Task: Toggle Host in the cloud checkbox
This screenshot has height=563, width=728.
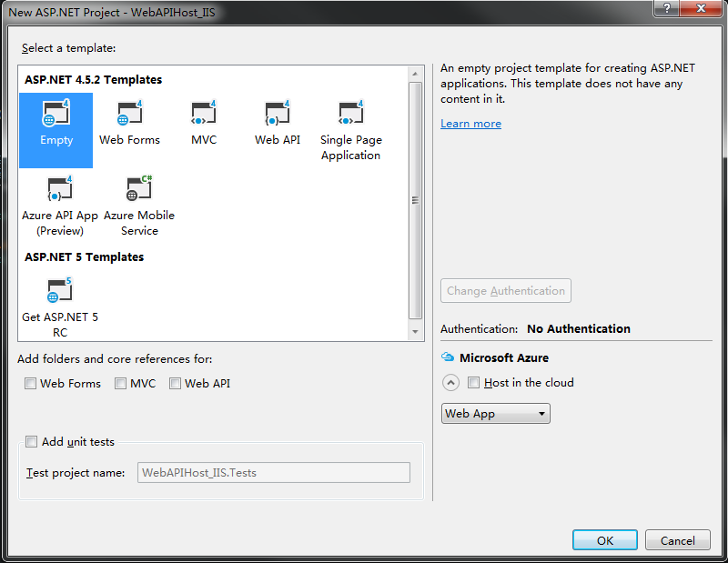Action: click(473, 382)
